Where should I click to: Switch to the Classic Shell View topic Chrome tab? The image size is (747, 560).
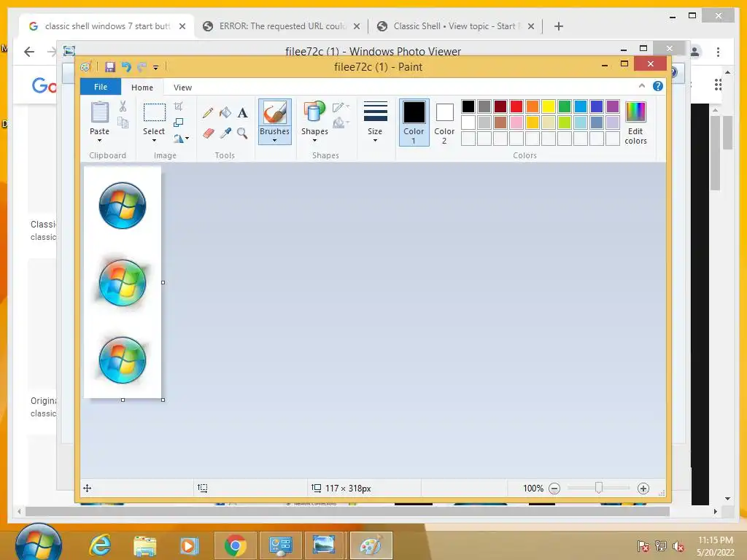point(454,26)
